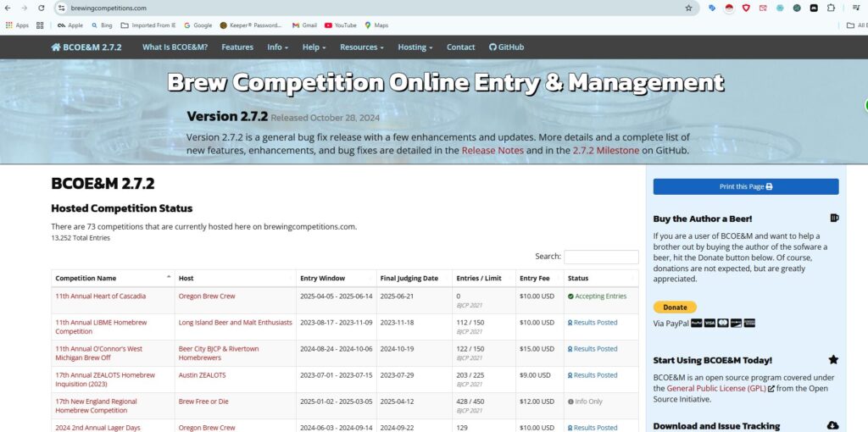Sort by Entry Fee column header
Screen dimensions: 868x432
tap(540, 278)
